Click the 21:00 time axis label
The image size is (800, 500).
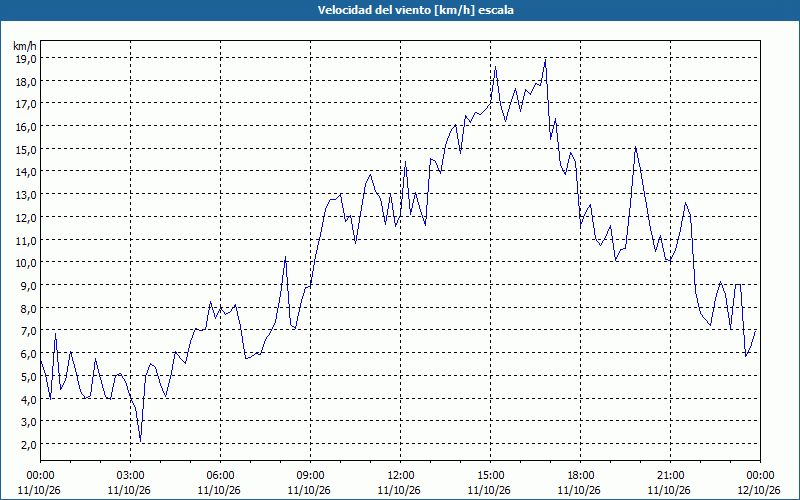click(x=670, y=476)
